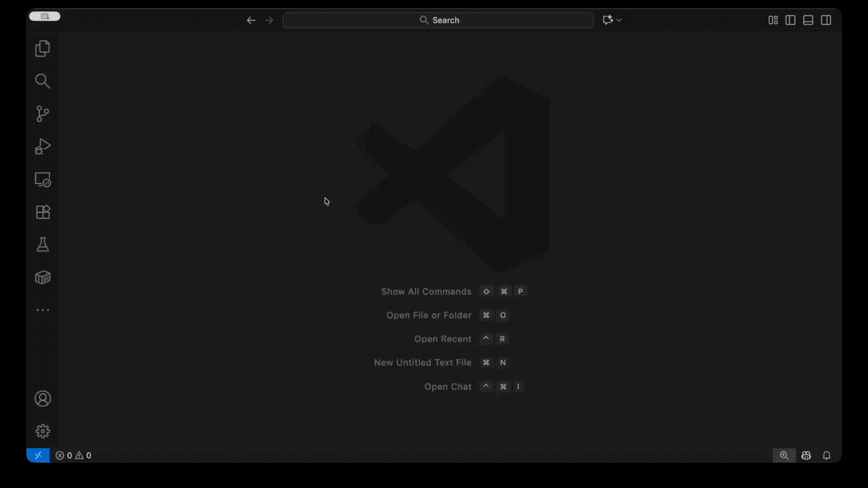Toggle the primary side bar visibility
This screenshot has width=868, height=488.
[790, 20]
